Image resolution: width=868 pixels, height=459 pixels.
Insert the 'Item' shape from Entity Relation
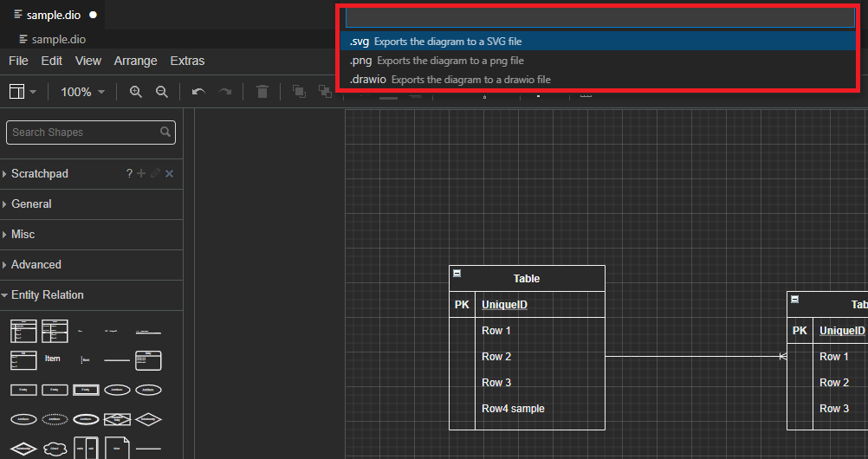(53, 359)
